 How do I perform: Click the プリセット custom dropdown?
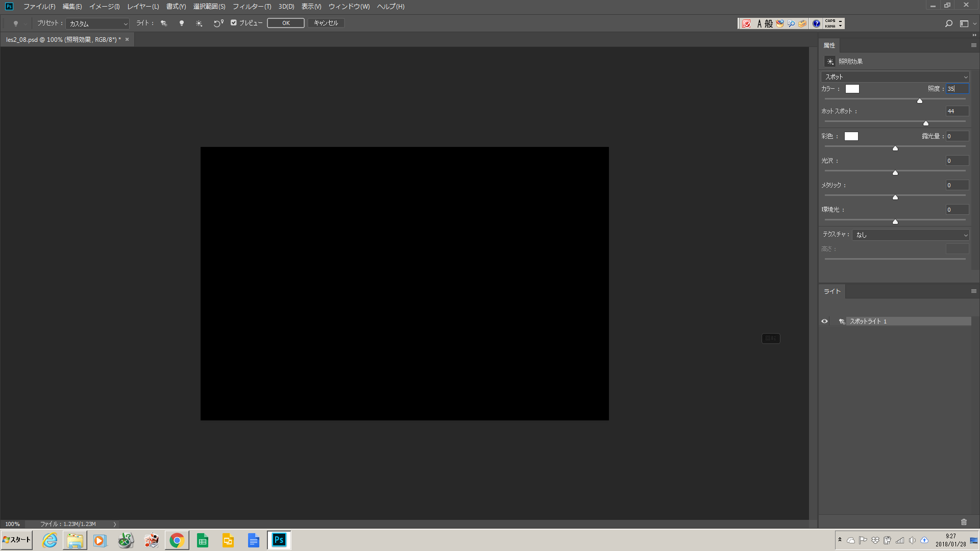[x=97, y=23]
